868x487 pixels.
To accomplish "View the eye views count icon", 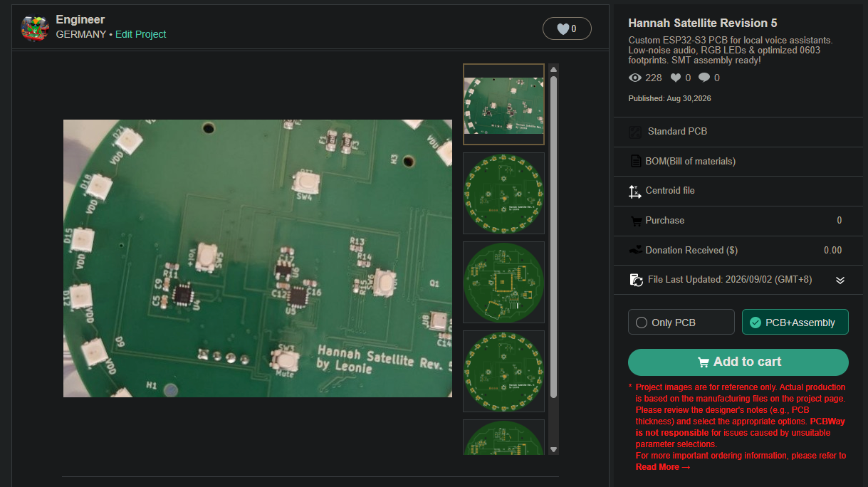I will (x=635, y=78).
